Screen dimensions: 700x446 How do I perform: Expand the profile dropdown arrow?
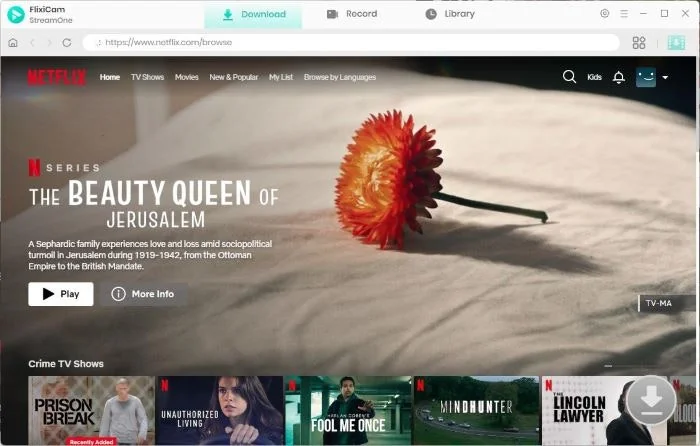coord(665,78)
